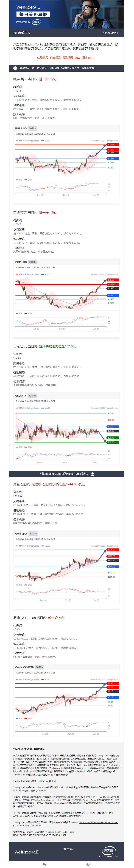
Task: Jump to the 英镑/美元 section link
Action: 55,58
